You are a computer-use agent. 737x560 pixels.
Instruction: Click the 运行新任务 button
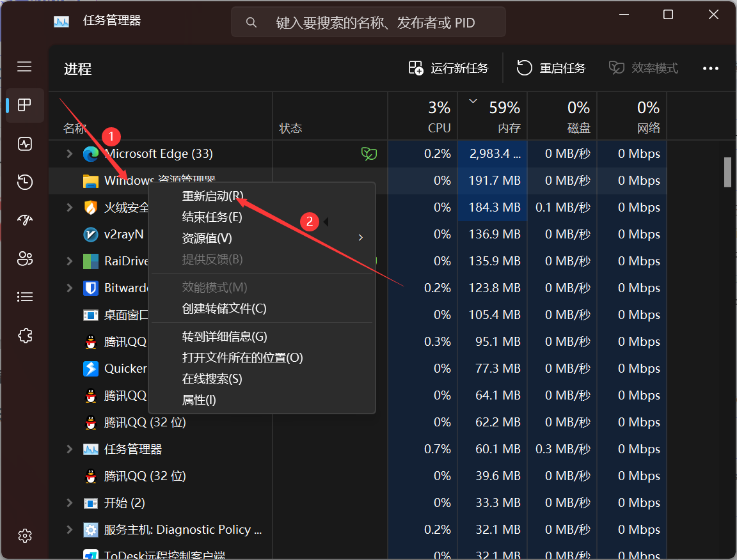448,68
